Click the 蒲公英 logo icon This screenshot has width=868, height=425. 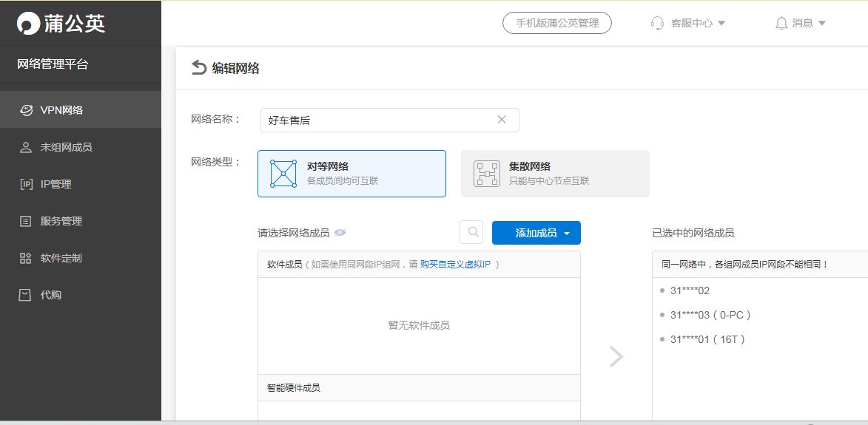point(27,23)
